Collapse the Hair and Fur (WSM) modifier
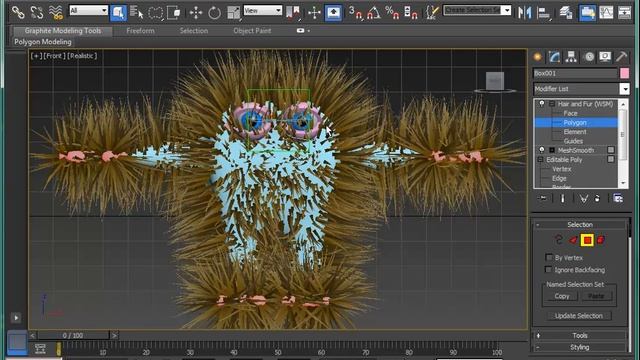Screen dimensions: 640x360 [x=552, y=104]
